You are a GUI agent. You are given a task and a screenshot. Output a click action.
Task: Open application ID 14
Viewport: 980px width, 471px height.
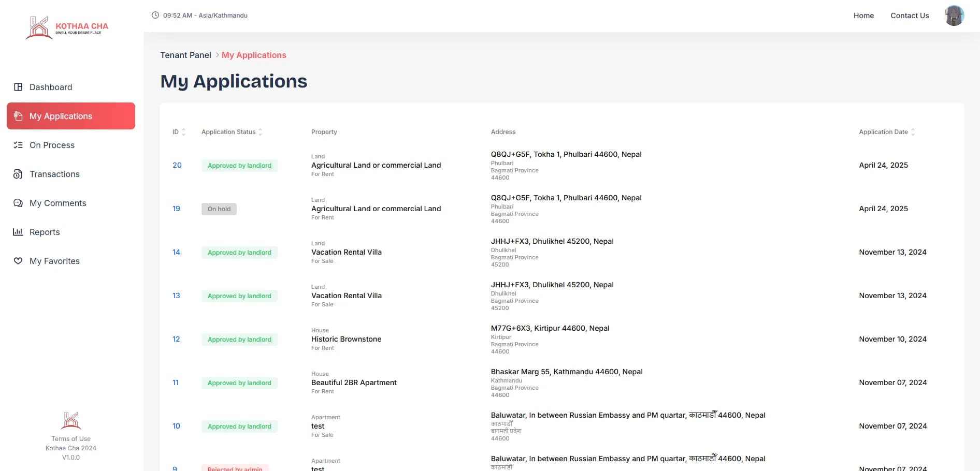(176, 252)
